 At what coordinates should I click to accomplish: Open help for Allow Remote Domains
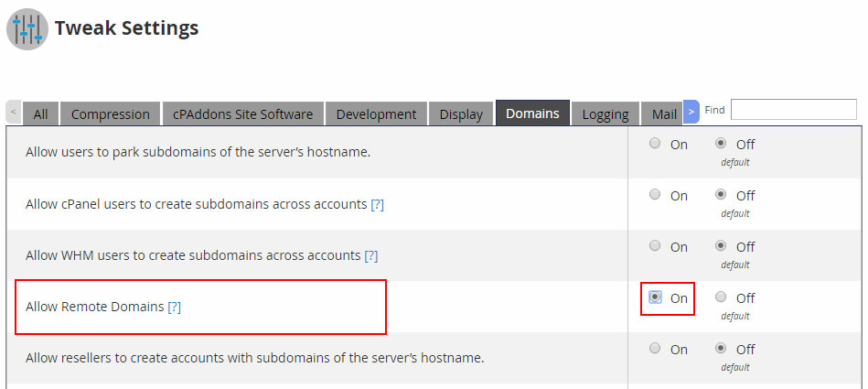click(174, 307)
